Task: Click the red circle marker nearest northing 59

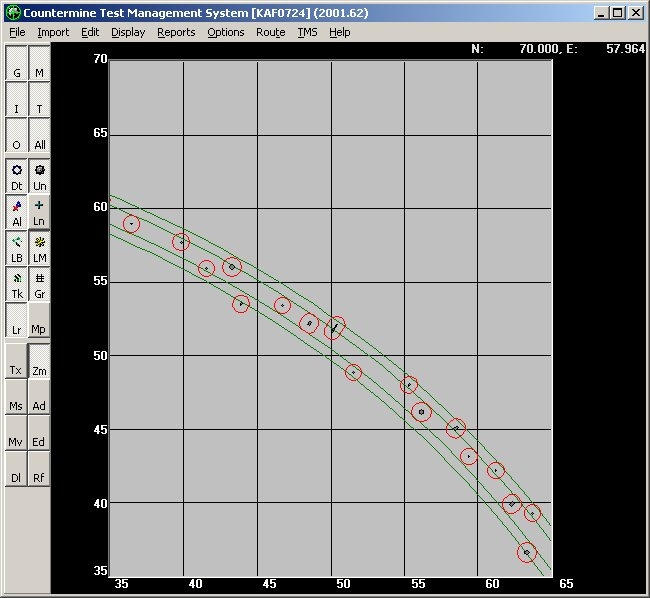Action: coord(131,224)
